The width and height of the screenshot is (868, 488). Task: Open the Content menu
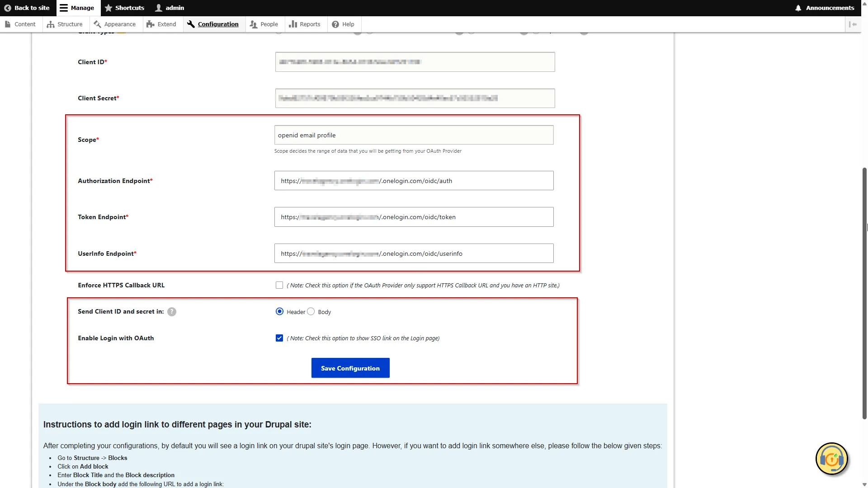[x=21, y=24]
